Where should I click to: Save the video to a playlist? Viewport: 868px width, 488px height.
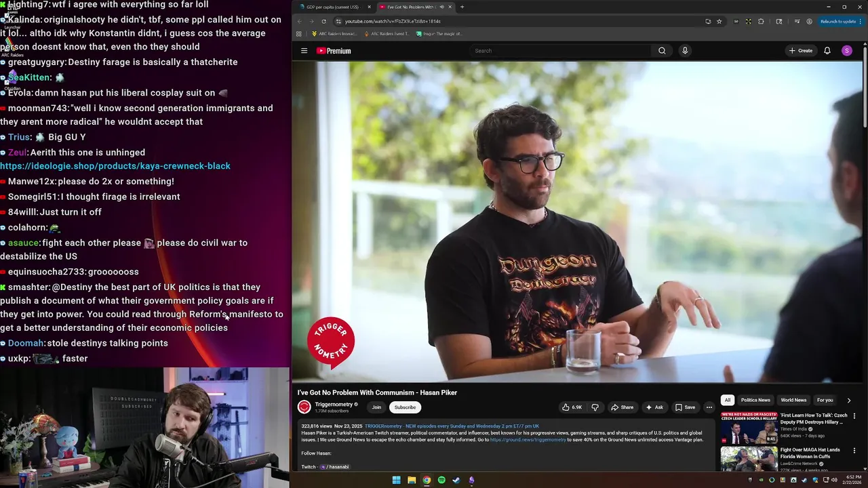coord(685,407)
